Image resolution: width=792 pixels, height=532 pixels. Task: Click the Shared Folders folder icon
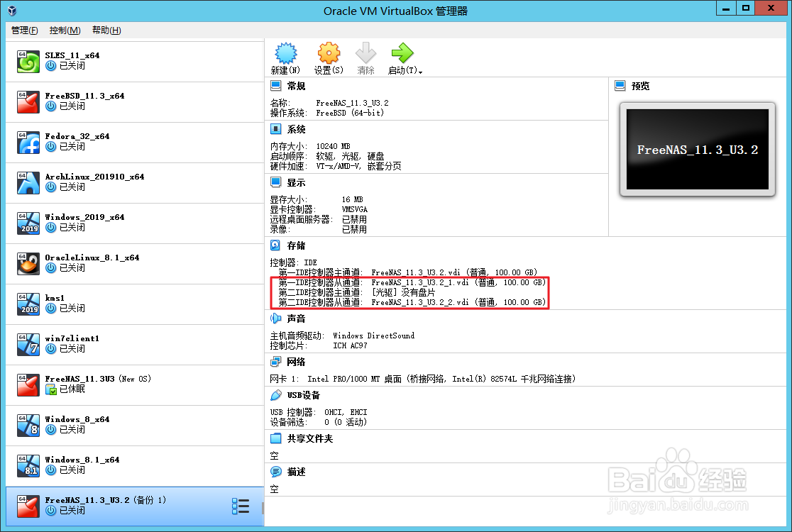(276, 438)
